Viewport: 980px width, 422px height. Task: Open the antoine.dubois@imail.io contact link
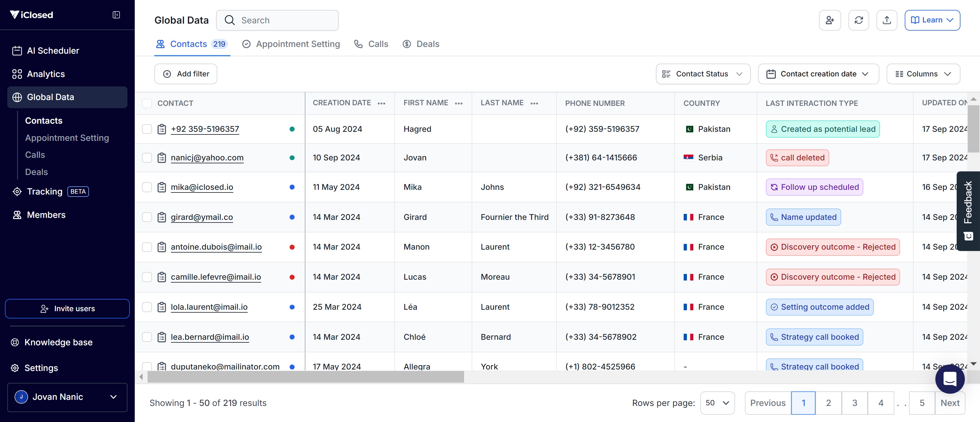[x=216, y=247]
